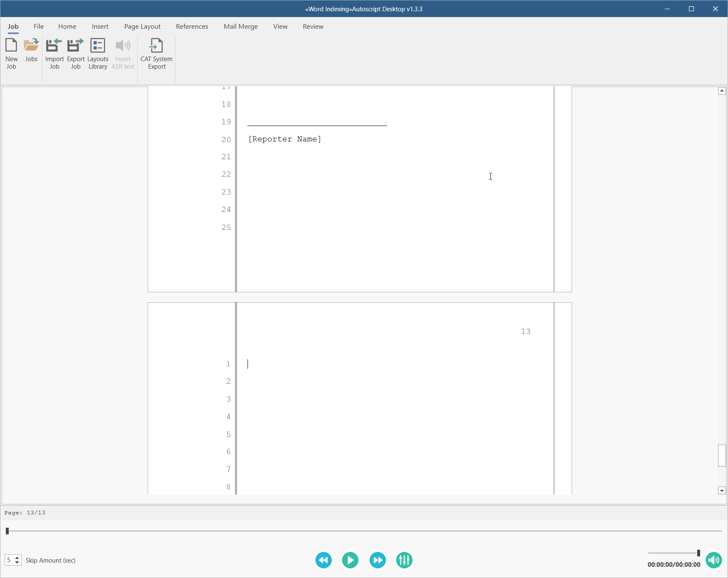Switch to the References tab
Screen dimensions: 728x578
(192, 27)
